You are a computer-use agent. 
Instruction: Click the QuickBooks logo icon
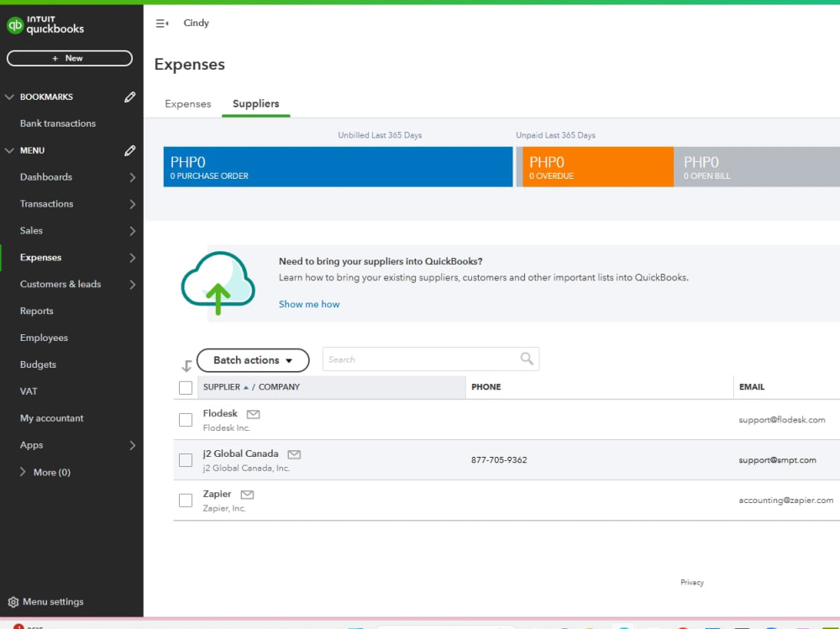click(x=15, y=24)
